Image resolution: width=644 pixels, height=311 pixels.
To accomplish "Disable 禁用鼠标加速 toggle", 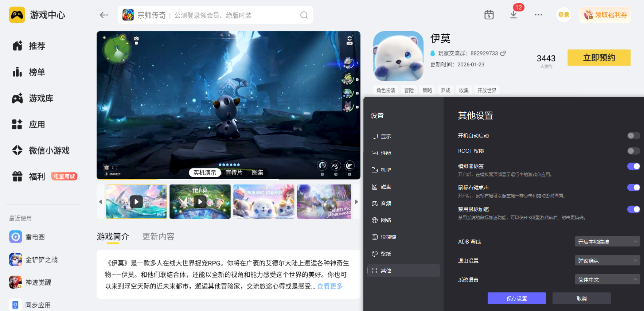I will pyautogui.click(x=633, y=209).
